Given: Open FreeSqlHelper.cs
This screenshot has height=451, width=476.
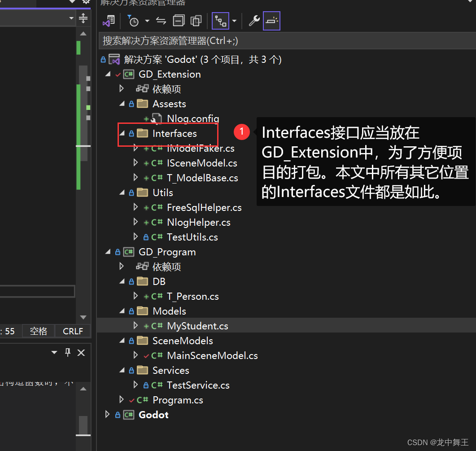Looking at the screenshot, I should 204,208.
